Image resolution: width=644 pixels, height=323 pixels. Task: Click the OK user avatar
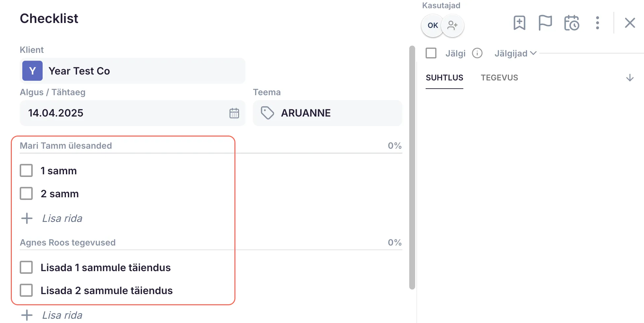(433, 25)
